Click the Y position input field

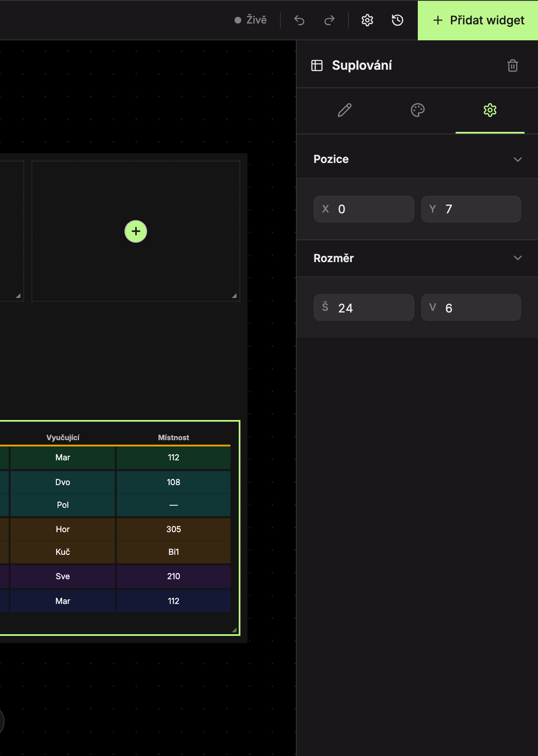471,209
